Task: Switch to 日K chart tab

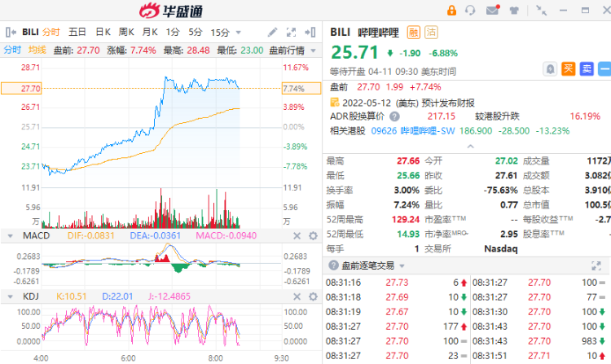Action: click(103, 32)
